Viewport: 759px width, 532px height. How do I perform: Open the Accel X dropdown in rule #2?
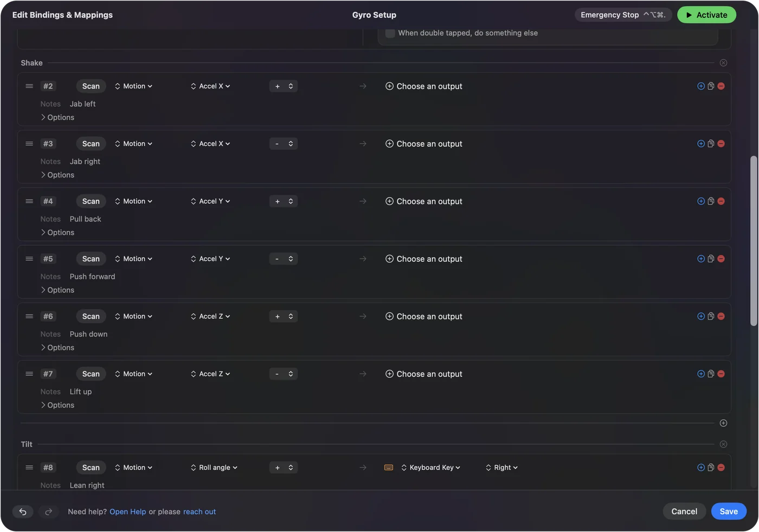(x=210, y=86)
